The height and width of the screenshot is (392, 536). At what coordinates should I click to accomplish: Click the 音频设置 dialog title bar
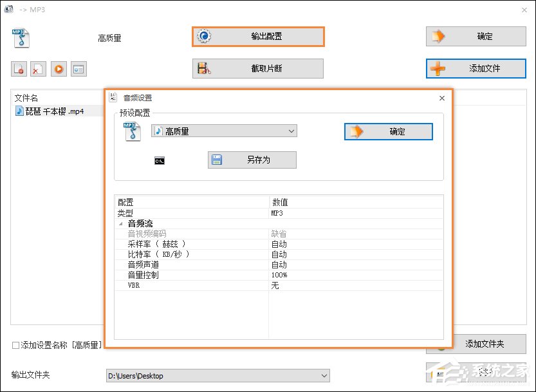[257, 97]
